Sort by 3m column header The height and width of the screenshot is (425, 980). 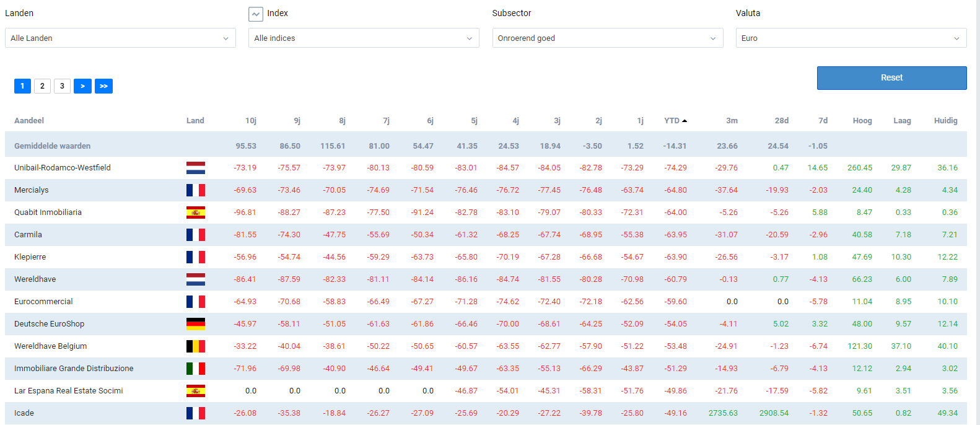pyautogui.click(x=732, y=121)
